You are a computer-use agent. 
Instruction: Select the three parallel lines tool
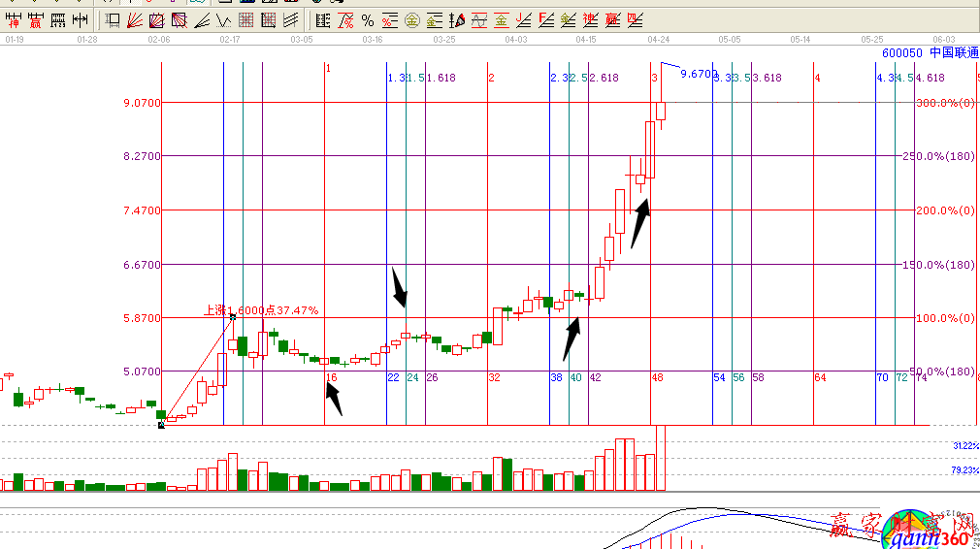tap(290, 19)
